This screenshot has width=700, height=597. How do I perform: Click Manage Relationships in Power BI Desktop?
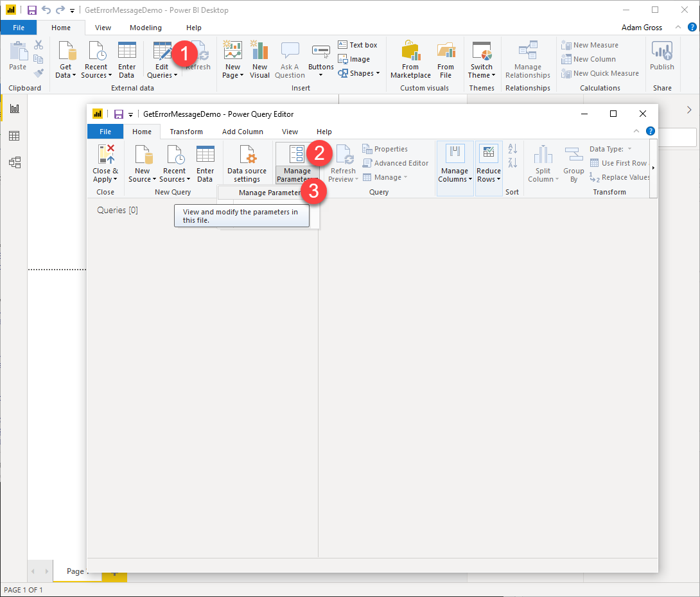click(528, 60)
